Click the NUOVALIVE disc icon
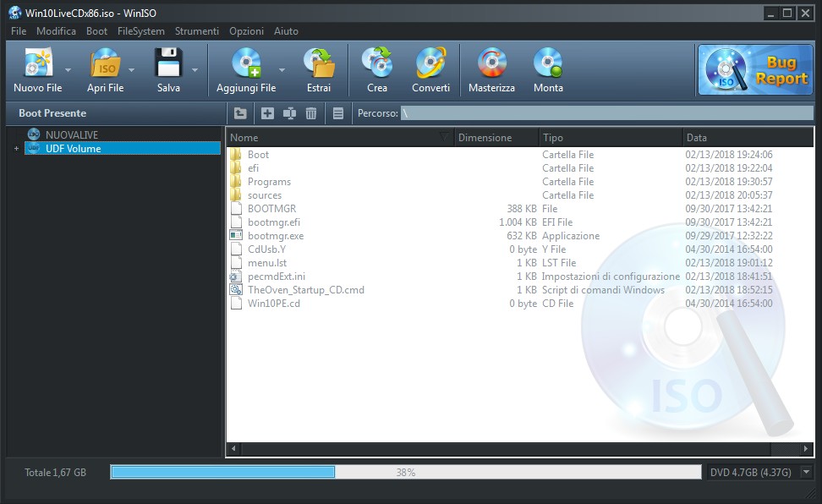822x504 pixels. click(34, 134)
